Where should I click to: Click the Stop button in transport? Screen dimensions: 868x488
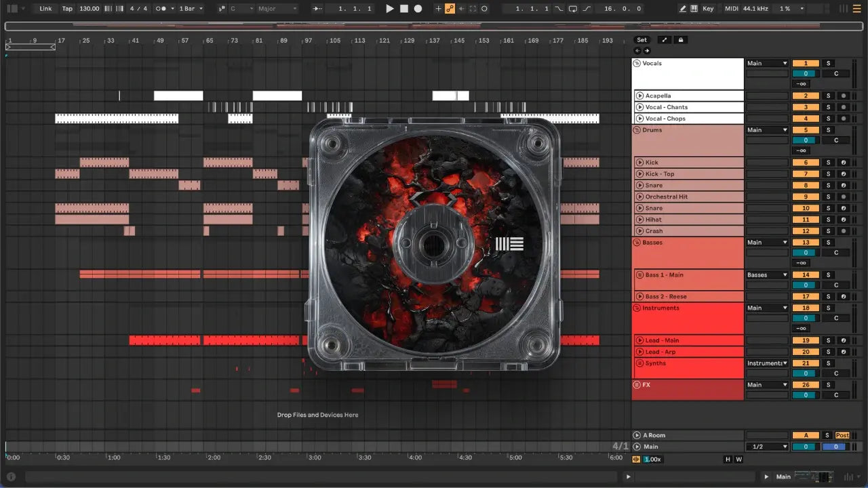(x=403, y=9)
